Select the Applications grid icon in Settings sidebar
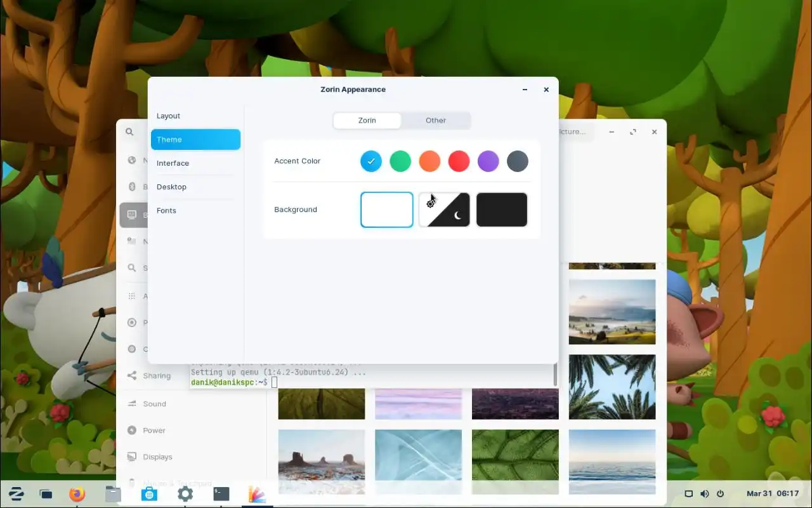The image size is (812, 508). coord(132,296)
